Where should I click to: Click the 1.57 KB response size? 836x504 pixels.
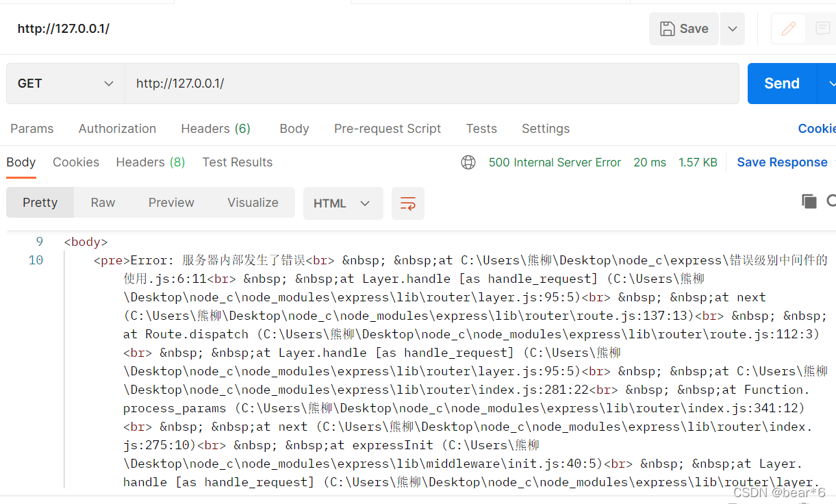click(x=698, y=162)
